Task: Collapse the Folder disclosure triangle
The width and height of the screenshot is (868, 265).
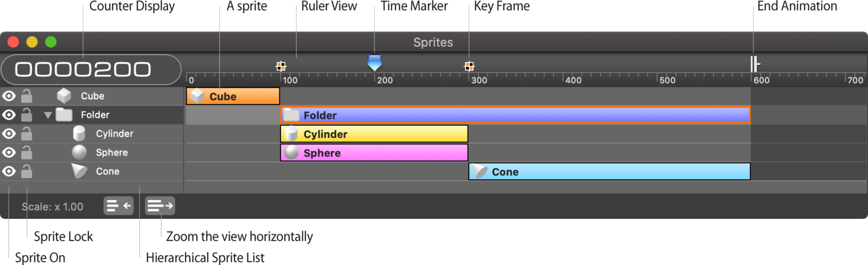Action: click(48, 115)
